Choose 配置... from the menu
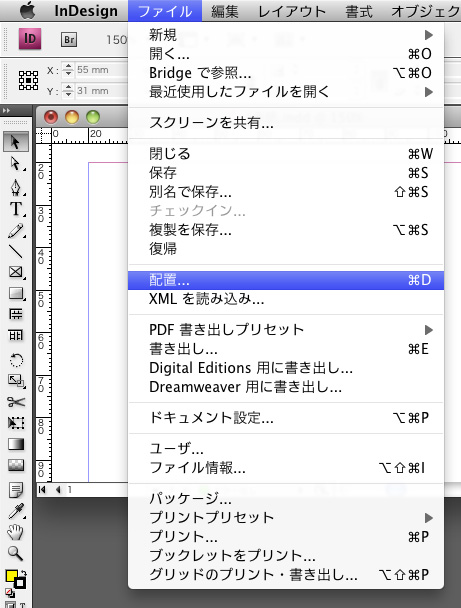The height and width of the screenshot is (608, 461). 286,280
